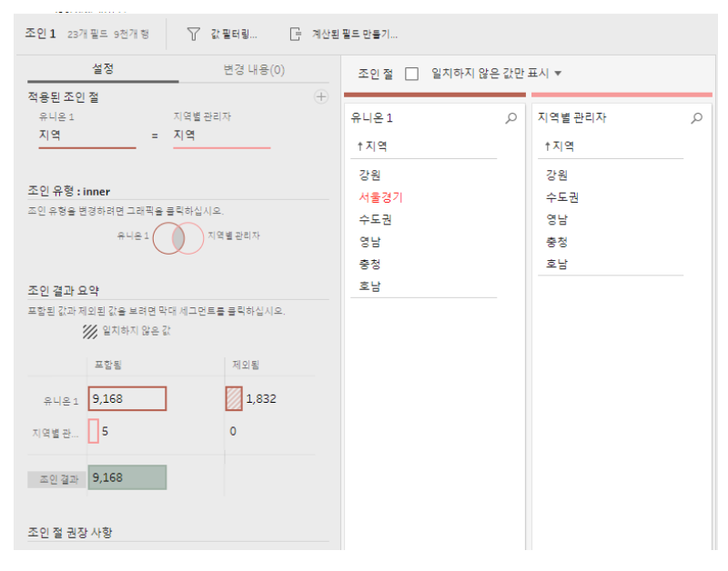Open the left join field 지역 dropdown

click(86, 135)
